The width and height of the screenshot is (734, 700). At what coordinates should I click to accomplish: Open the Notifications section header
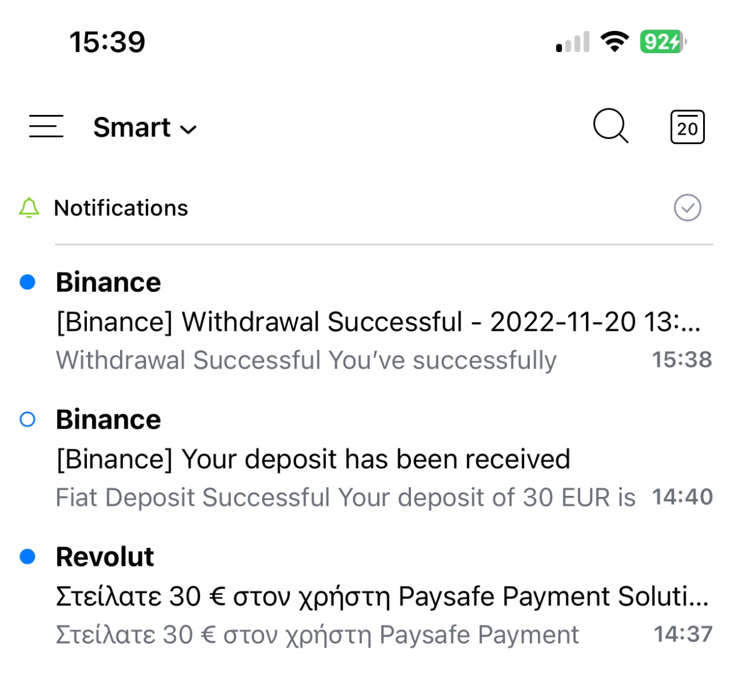[121, 208]
